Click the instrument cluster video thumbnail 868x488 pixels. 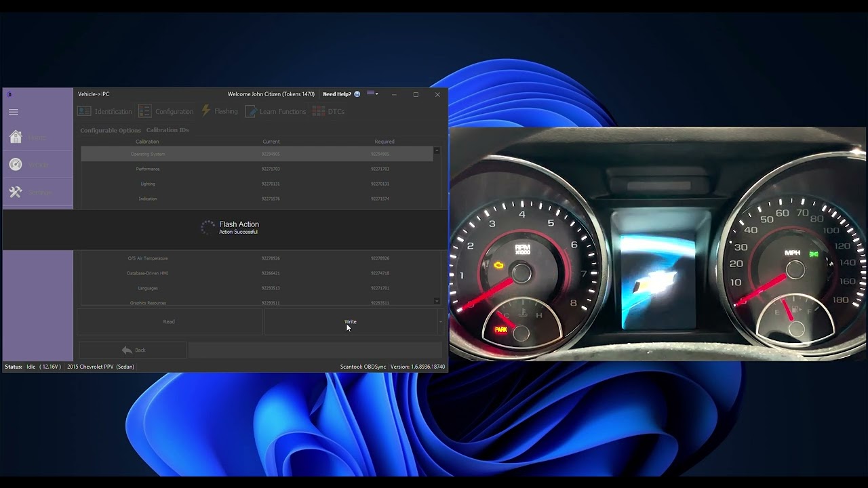(657, 244)
